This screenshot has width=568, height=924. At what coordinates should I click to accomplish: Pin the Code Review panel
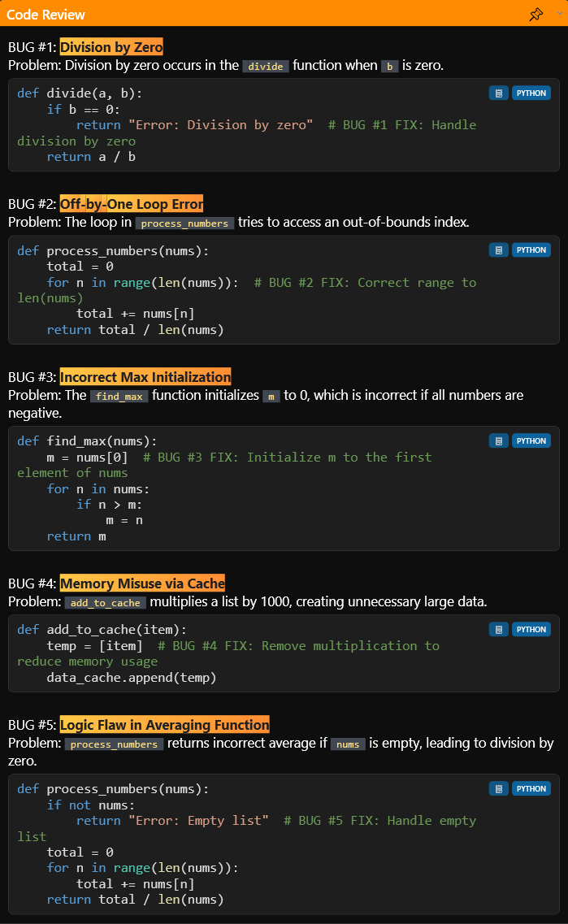(535, 14)
